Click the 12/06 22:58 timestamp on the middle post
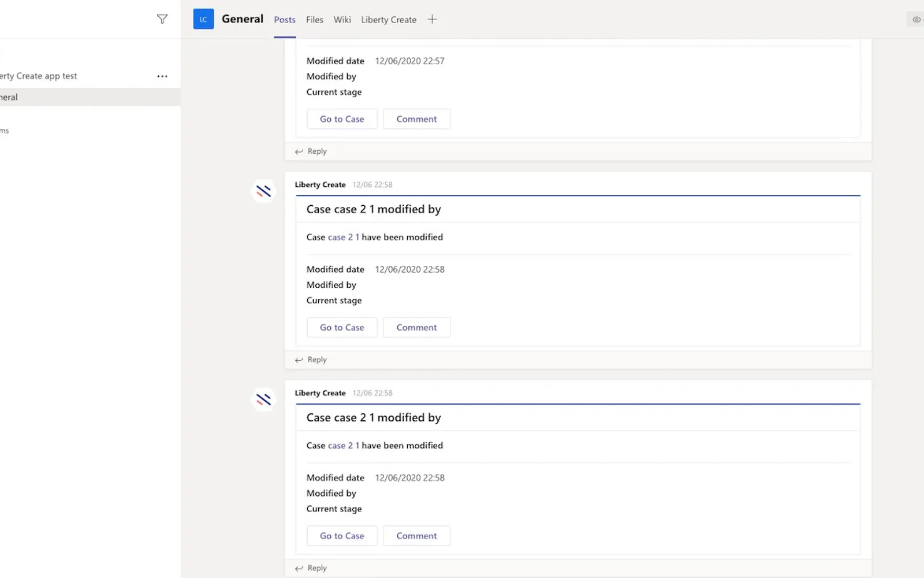924x578 pixels. (372, 185)
